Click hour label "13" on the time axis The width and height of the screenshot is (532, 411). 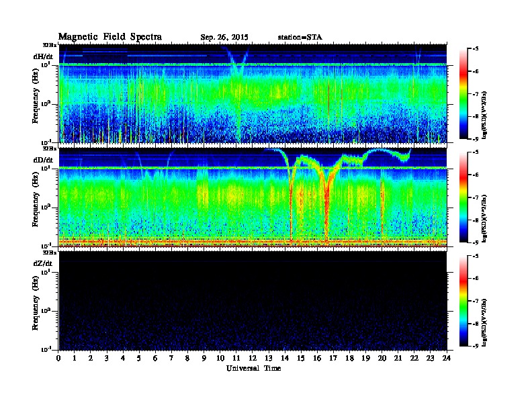click(x=269, y=359)
